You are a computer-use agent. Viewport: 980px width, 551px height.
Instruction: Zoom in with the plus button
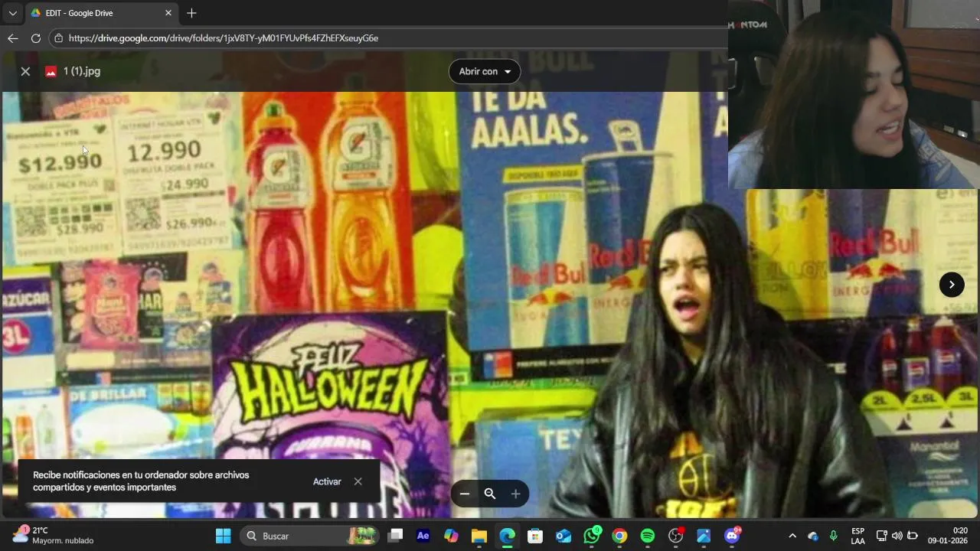pos(515,494)
